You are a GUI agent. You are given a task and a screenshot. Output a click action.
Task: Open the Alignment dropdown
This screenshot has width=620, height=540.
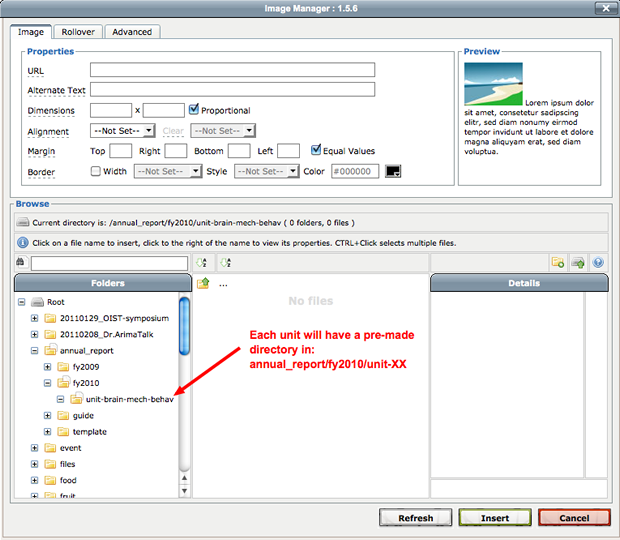[122, 130]
